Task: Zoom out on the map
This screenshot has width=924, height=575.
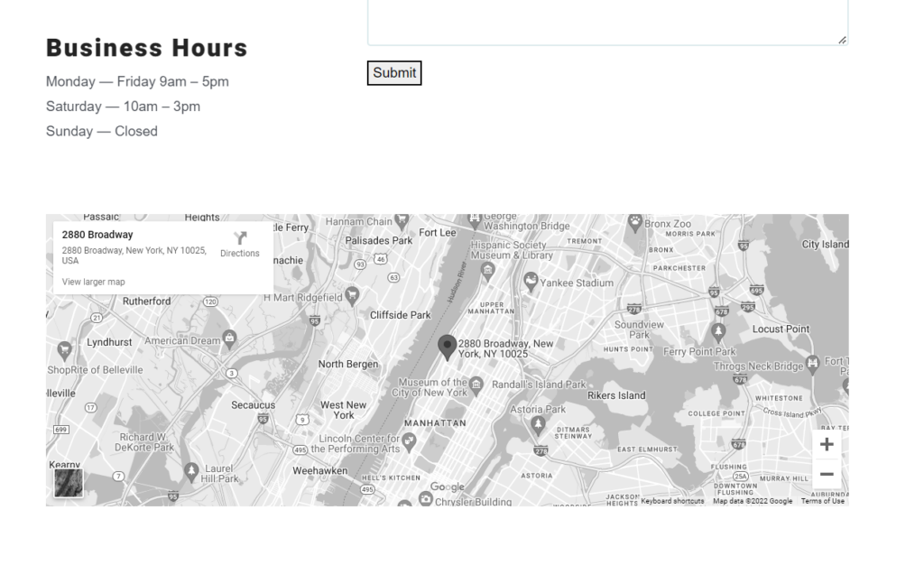Action: click(827, 474)
